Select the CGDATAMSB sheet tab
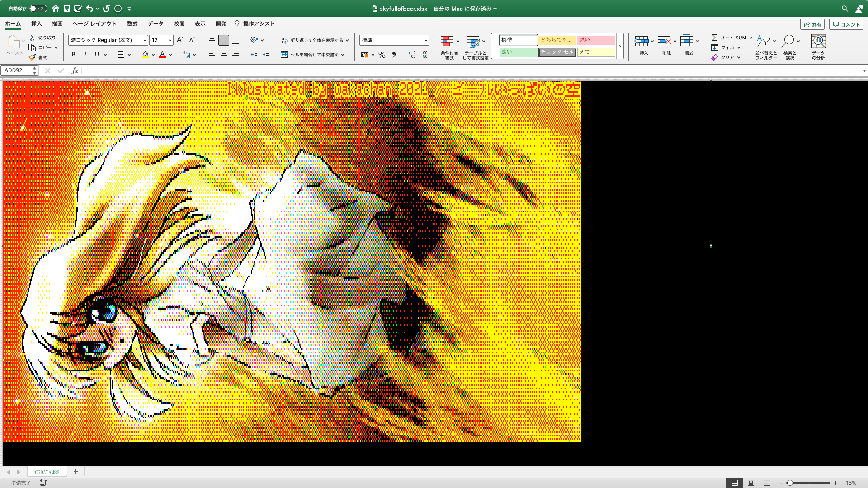This screenshot has height=488, width=868. click(x=47, y=472)
